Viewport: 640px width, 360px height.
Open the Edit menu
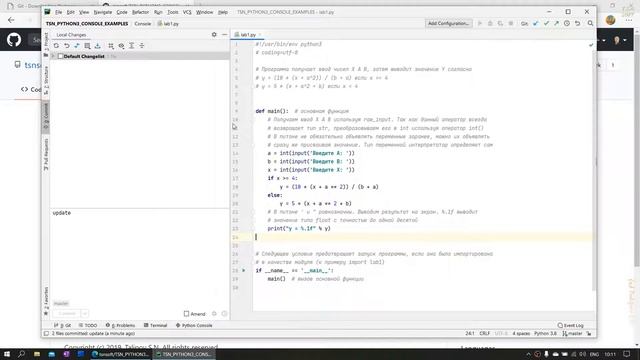pos(71,12)
